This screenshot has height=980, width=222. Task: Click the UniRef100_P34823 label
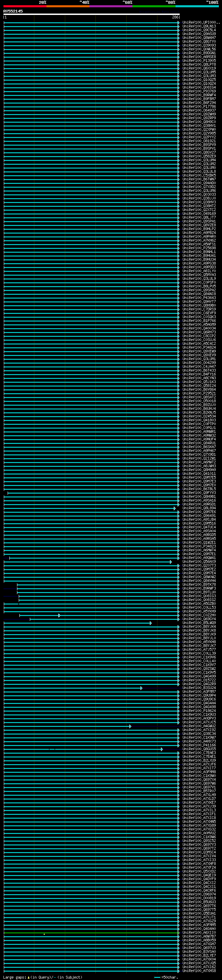199,546
